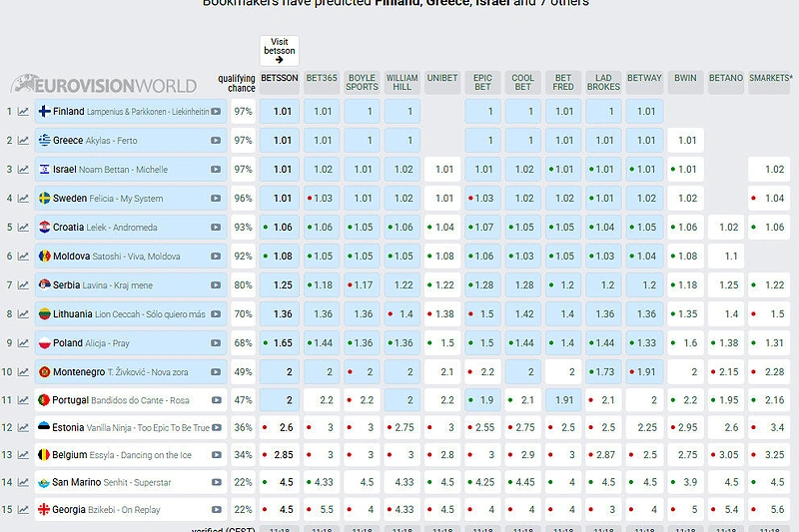Open Sweden's odds history chart icon
Image resolution: width=799 pixels, height=532 pixels.
coord(23,199)
